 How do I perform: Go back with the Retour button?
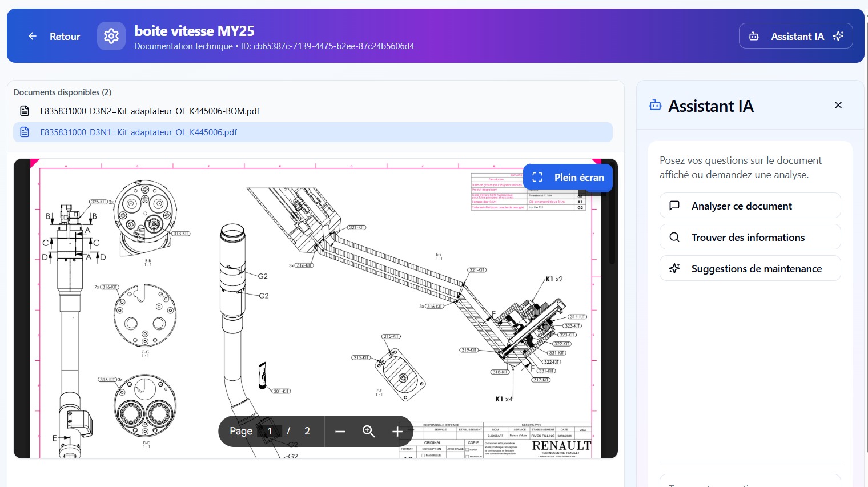click(54, 36)
